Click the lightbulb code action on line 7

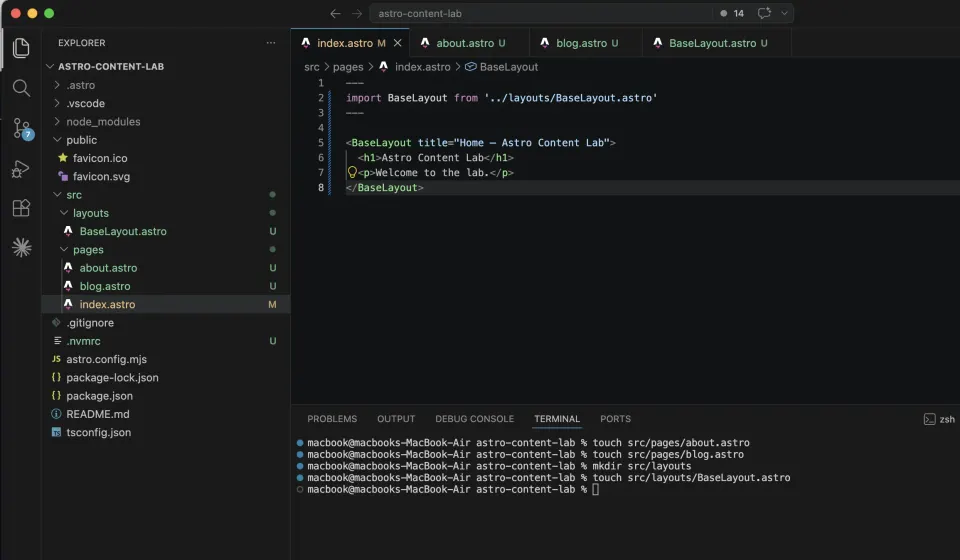click(352, 173)
